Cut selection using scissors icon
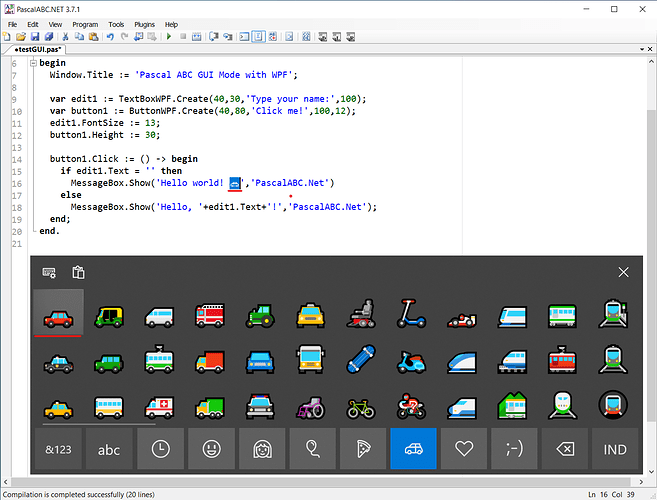657x500 pixels. [x=65, y=37]
